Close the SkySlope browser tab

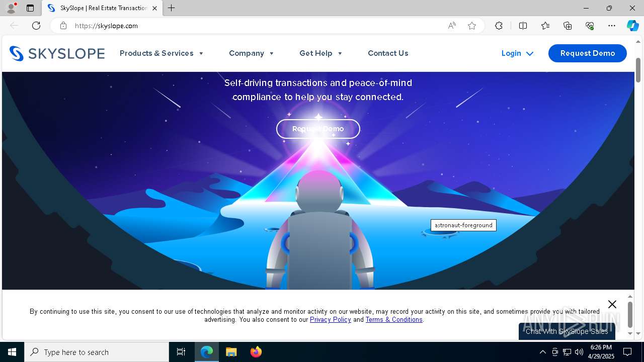click(x=154, y=8)
